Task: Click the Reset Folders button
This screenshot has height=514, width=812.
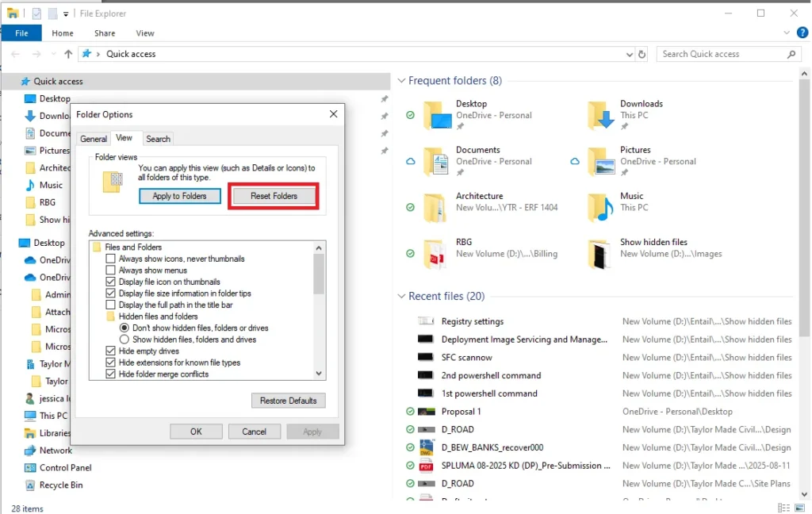Action: point(273,196)
